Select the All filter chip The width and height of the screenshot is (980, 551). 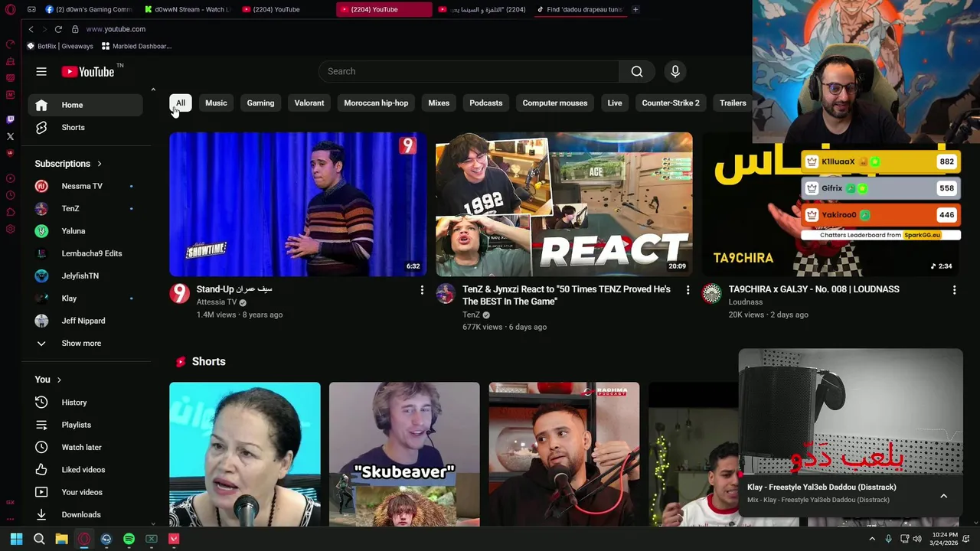point(181,103)
